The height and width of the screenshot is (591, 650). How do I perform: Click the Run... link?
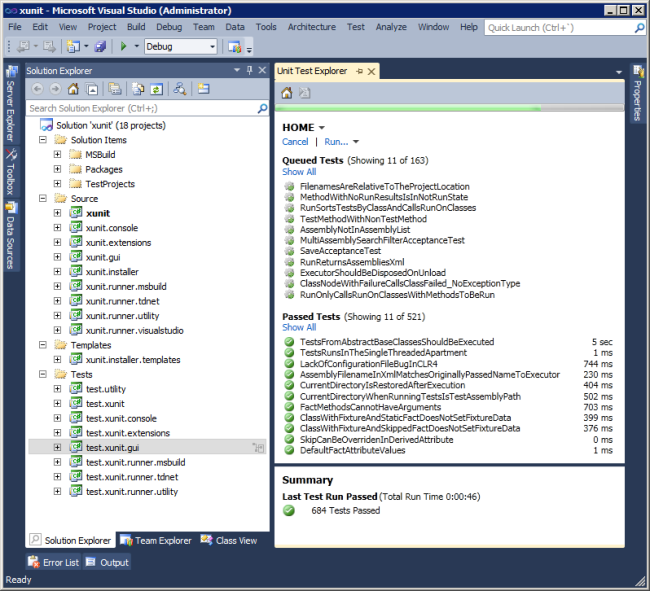(336, 142)
